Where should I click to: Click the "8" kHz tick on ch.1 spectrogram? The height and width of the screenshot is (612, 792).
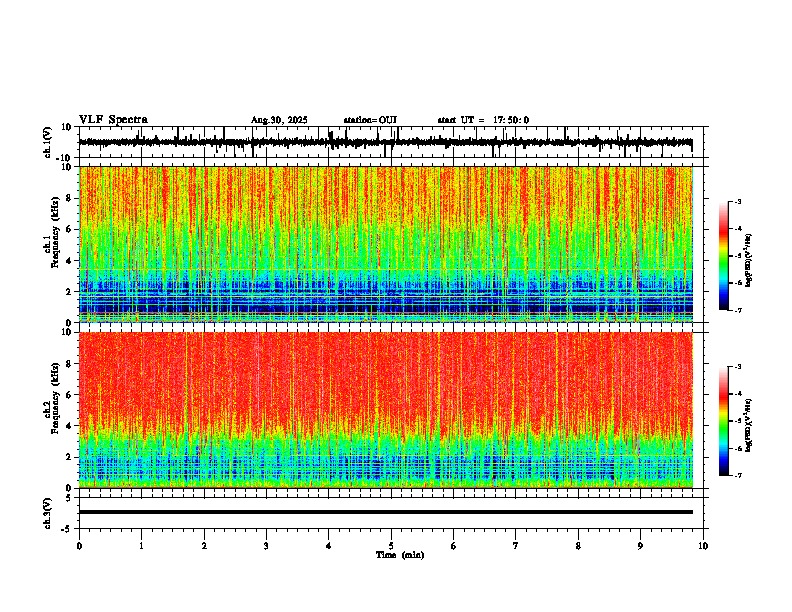(x=70, y=198)
